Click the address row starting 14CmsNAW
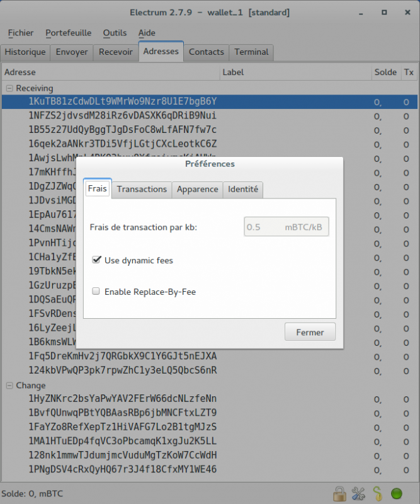This screenshot has width=420, height=504. (x=52, y=229)
